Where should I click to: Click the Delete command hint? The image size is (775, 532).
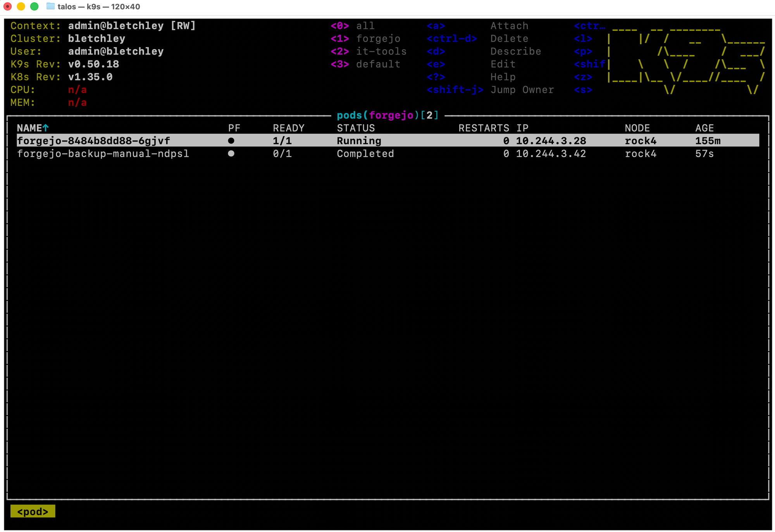(509, 38)
